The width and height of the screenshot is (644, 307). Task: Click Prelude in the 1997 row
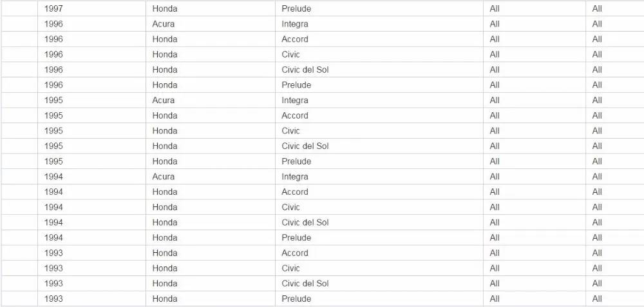tap(296, 8)
